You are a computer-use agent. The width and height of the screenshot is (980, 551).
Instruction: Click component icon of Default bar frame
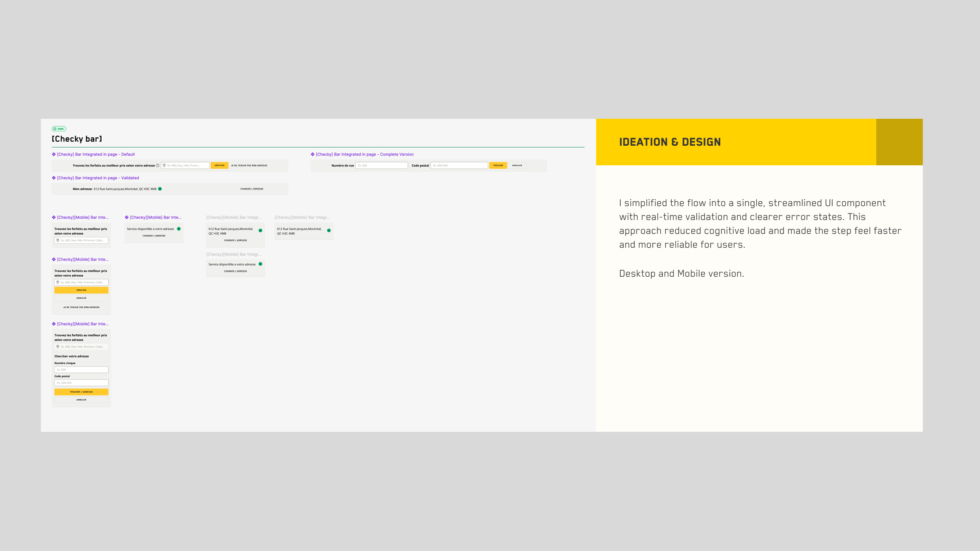[x=53, y=154]
